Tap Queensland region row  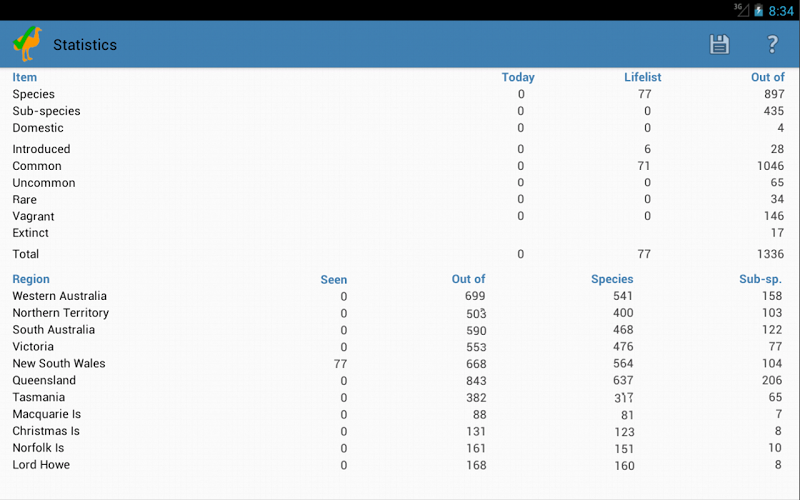(397, 380)
